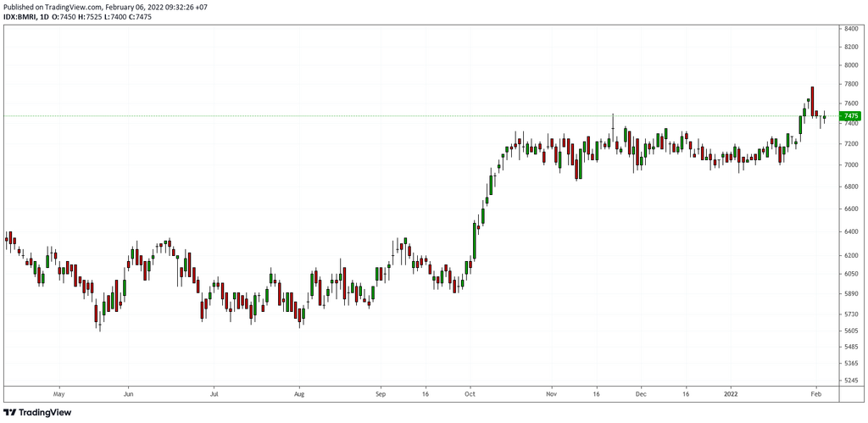Click the 7000 price scale label
The width and height of the screenshot is (868, 423).
point(850,164)
